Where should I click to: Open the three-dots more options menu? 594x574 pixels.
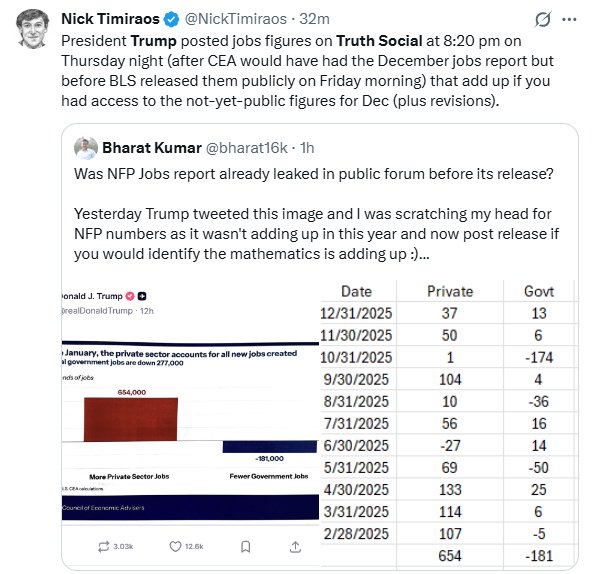click(x=569, y=20)
